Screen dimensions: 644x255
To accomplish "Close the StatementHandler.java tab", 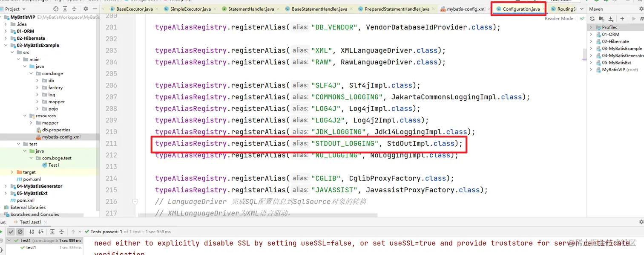I will tap(278, 9).
